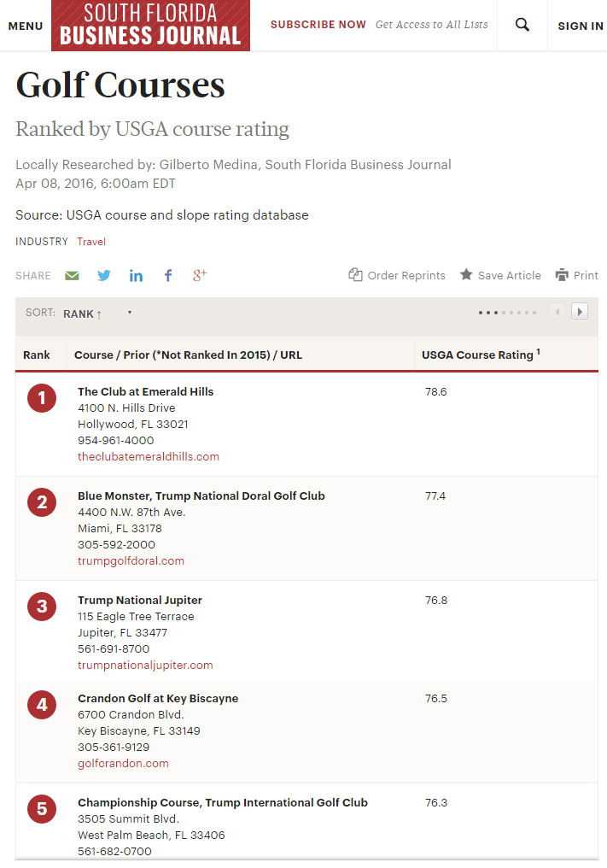Viewport: 607px width, 868px height.
Task: Click rating value 76.5
Action: click(x=436, y=698)
